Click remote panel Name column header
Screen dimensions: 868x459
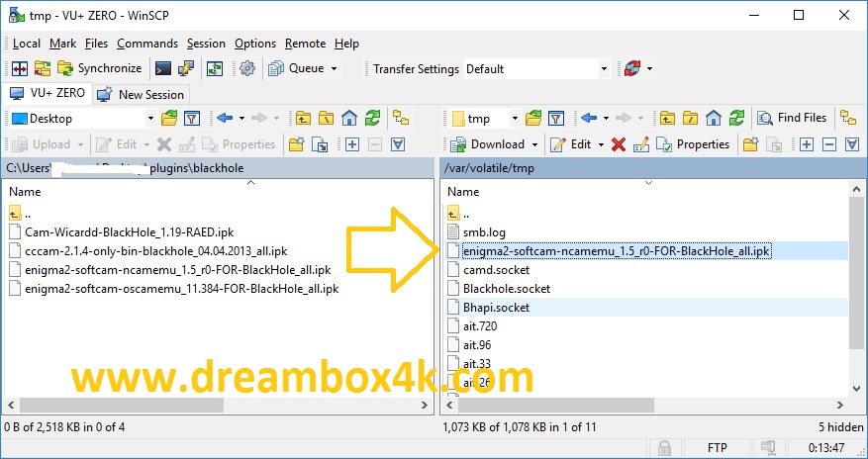pyautogui.click(x=463, y=191)
